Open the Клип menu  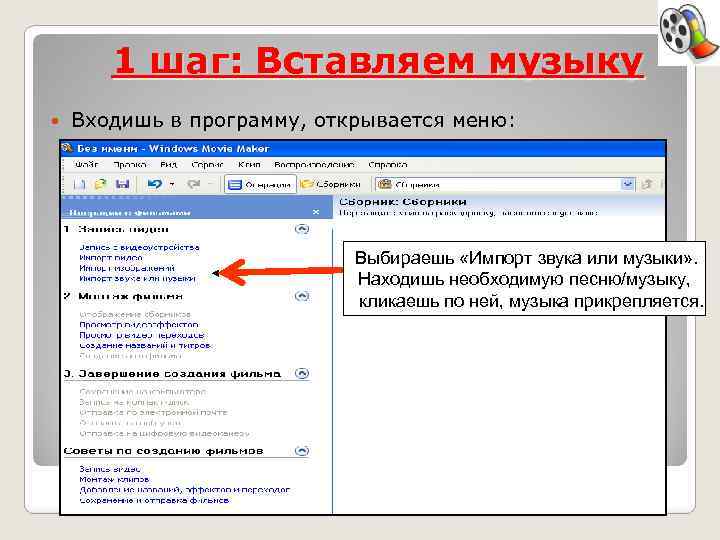click(249, 164)
